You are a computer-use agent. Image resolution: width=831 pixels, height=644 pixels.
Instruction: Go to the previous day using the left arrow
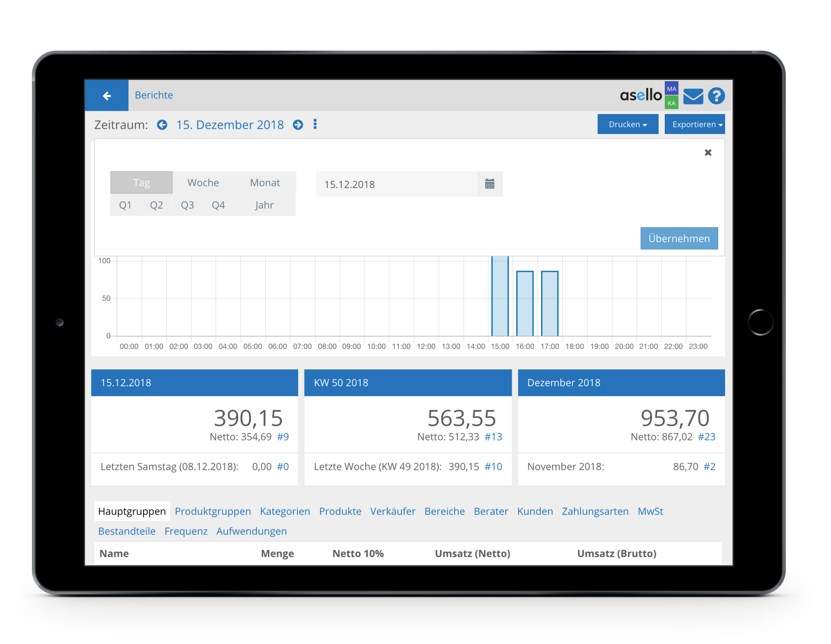pyautogui.click(x=162, y=125)
